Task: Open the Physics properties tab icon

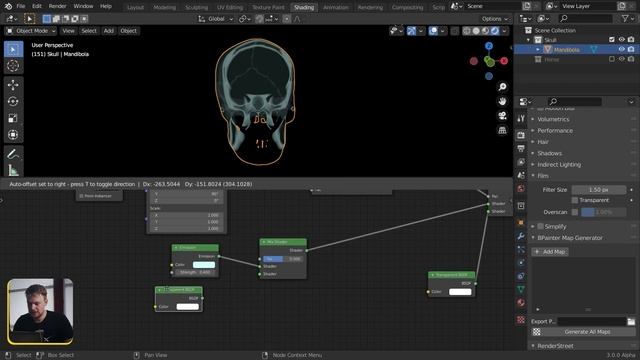Action: point(521,263)
